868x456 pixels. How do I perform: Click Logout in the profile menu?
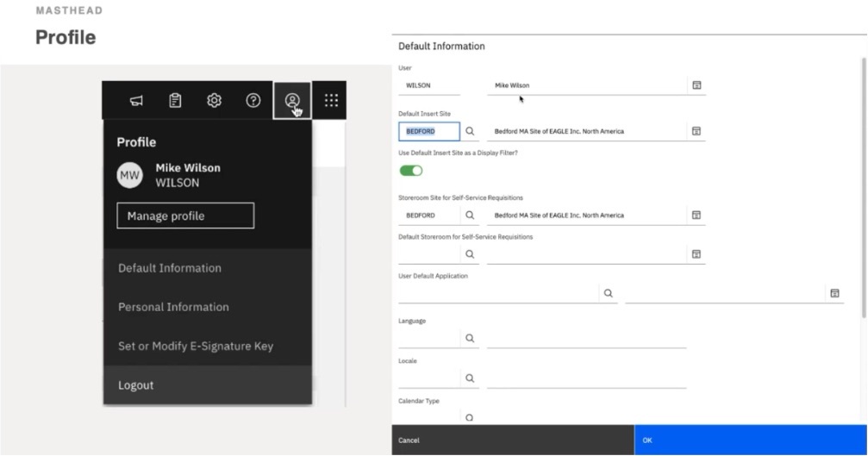(136, 385)
